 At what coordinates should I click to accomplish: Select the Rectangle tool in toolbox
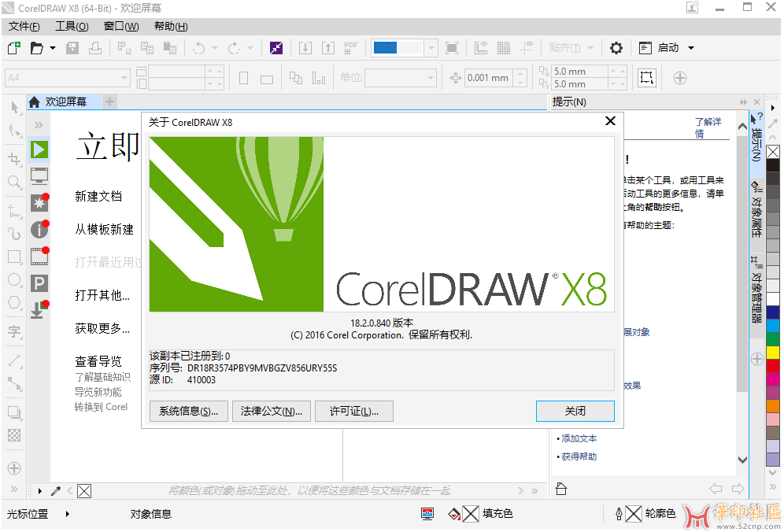point(14,257)
